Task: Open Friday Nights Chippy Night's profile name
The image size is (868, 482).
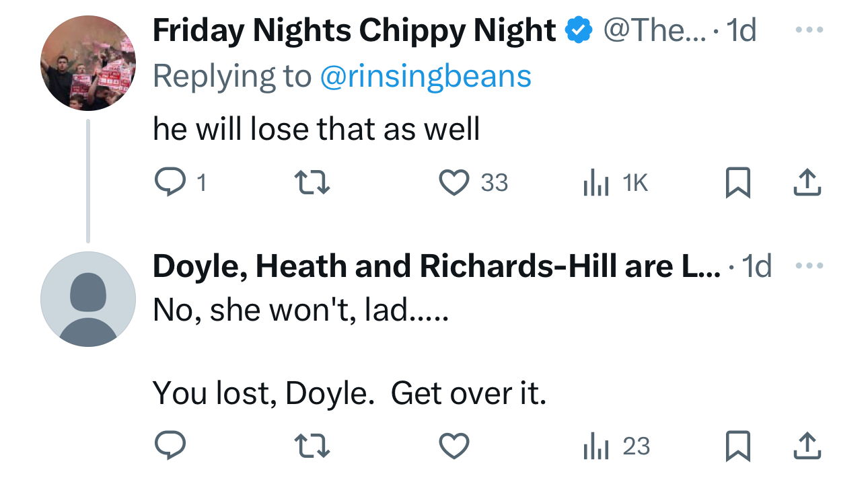Action: click(x=355, y=30)
